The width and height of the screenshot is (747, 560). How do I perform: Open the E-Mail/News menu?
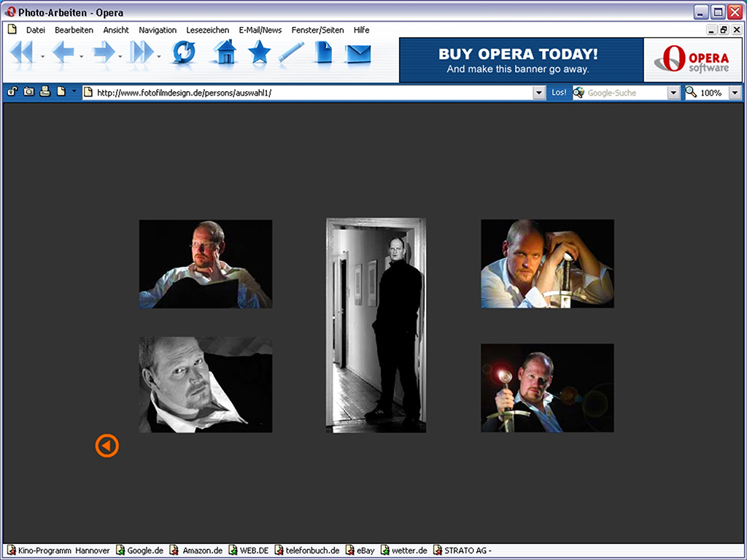(x=260, y=30)
